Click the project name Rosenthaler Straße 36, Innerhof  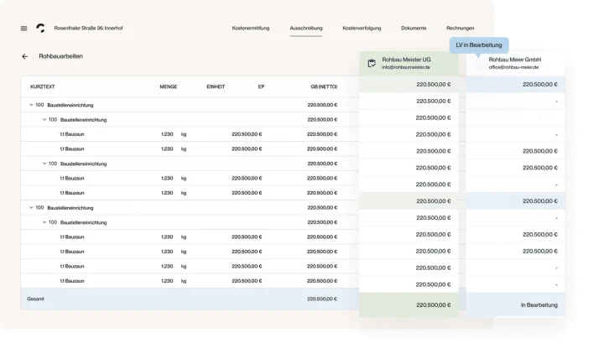[88, 29]
